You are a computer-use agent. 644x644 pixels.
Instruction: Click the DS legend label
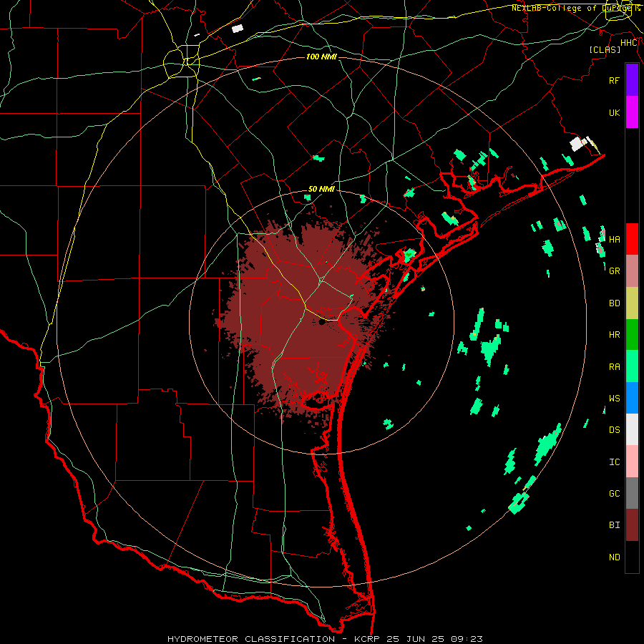[x=615, y=430]
